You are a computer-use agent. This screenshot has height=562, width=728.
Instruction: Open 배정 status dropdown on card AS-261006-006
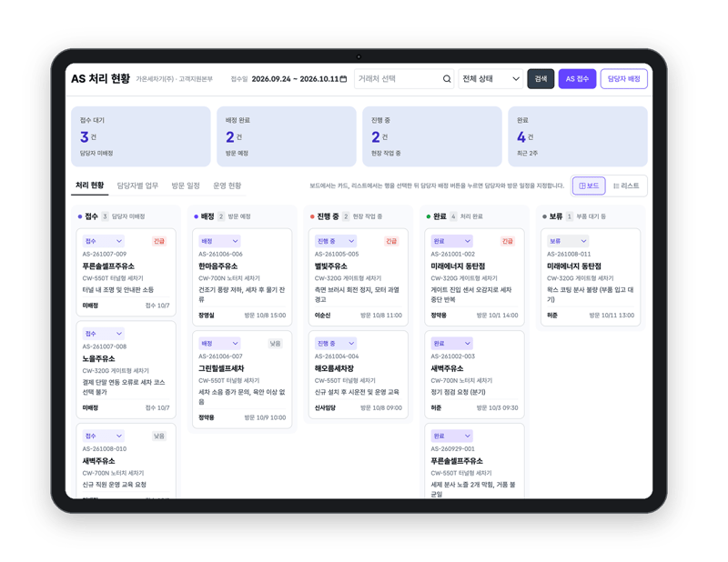point(219,241)
